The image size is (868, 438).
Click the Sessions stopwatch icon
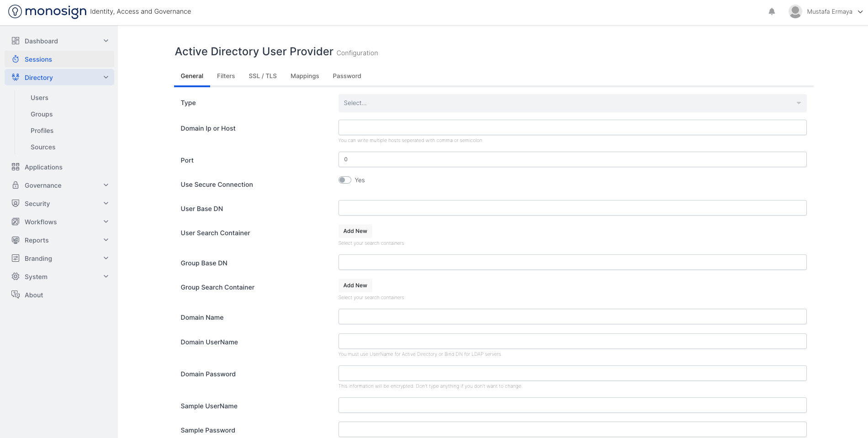(16, 59)
